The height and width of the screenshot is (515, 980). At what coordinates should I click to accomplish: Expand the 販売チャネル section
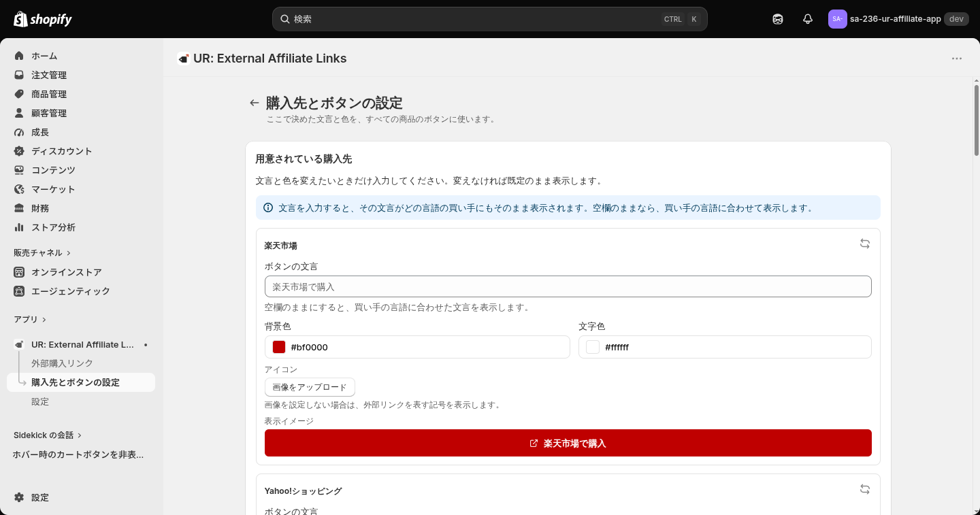pyautogui.click(x=42, y=252)
